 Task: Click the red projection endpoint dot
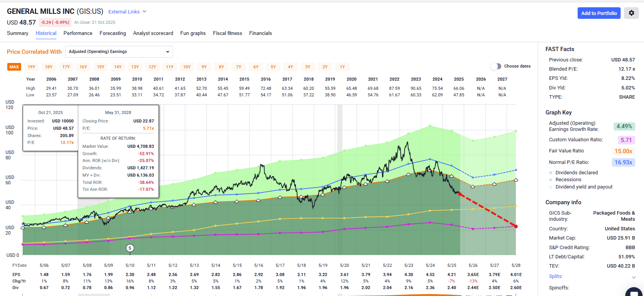[516, 227]
